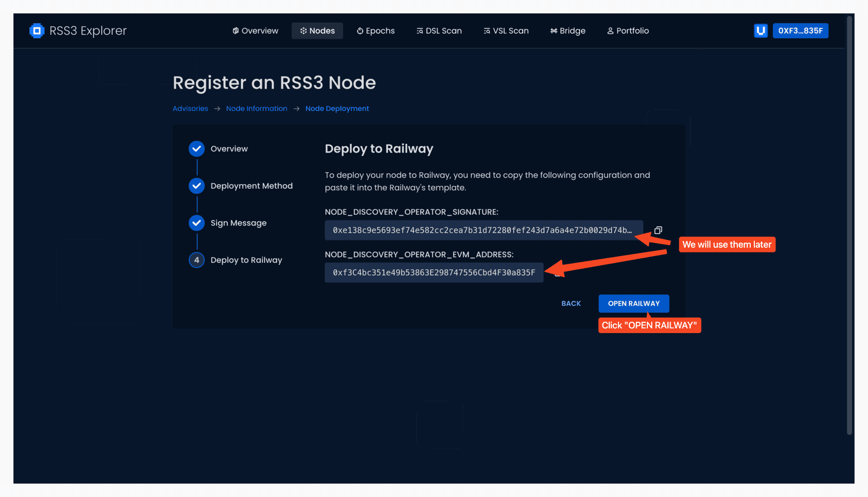The height and width of the screenshot is (497, 868).
Task: Go to the Epochs page
Action: tap(376, 31)
